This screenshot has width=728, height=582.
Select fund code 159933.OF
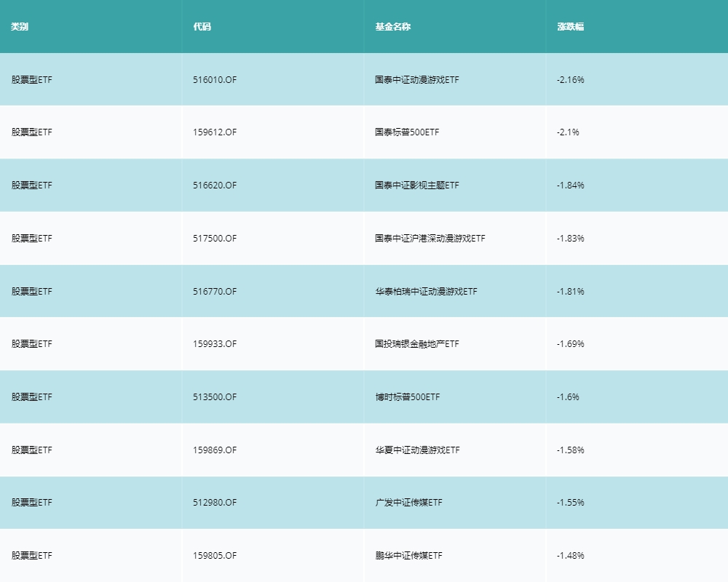tap(215, 344)
